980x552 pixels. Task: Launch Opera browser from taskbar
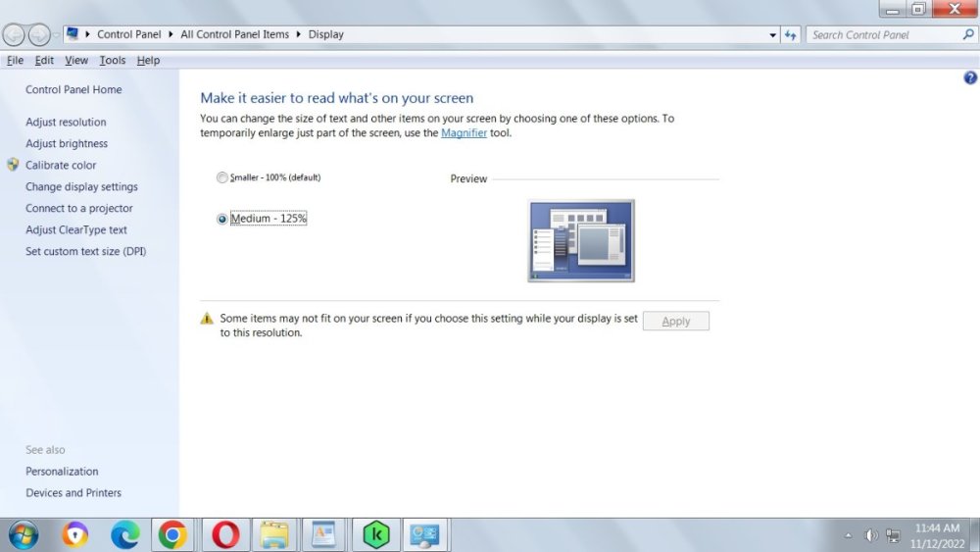pyautogui.click(x=225, y=535)
